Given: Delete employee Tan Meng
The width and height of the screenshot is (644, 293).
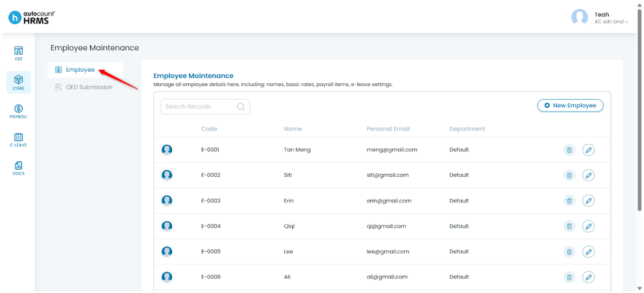Looking at the screenshot, I should point(569,150).
